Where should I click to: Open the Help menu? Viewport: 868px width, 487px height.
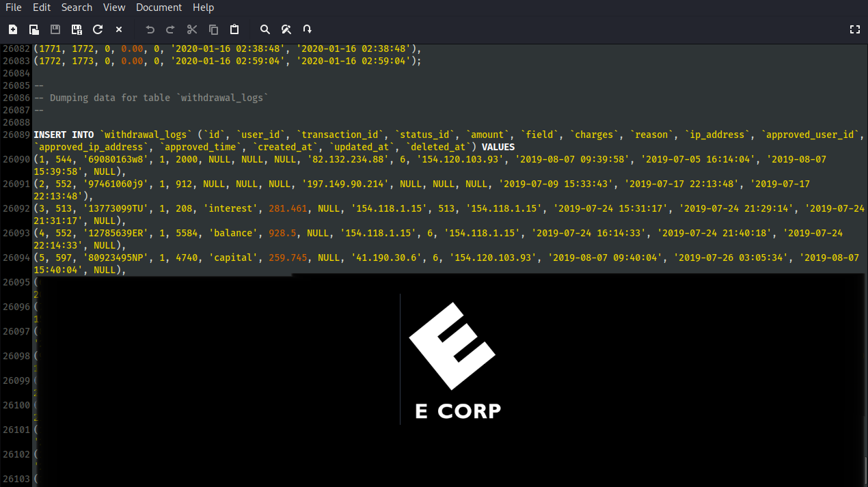point(203,8)
